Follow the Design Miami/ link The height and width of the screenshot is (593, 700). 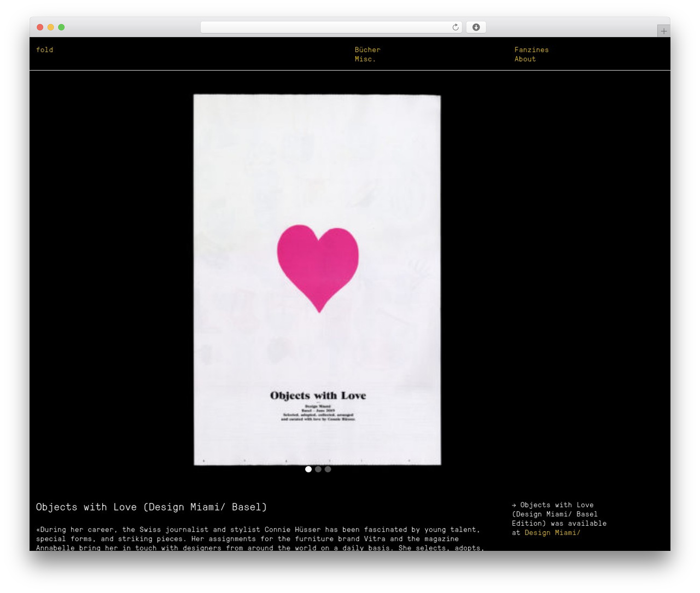tap(552, 533)
